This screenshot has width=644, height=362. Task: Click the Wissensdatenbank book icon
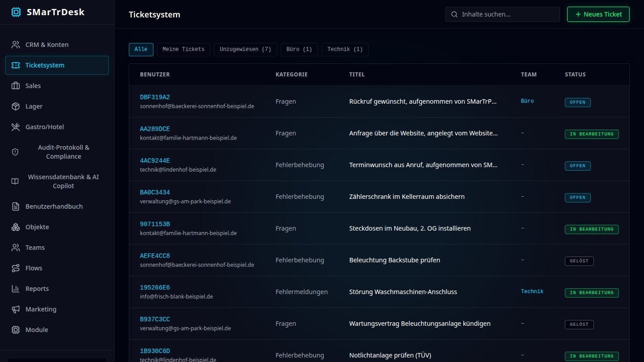(15, 181)
